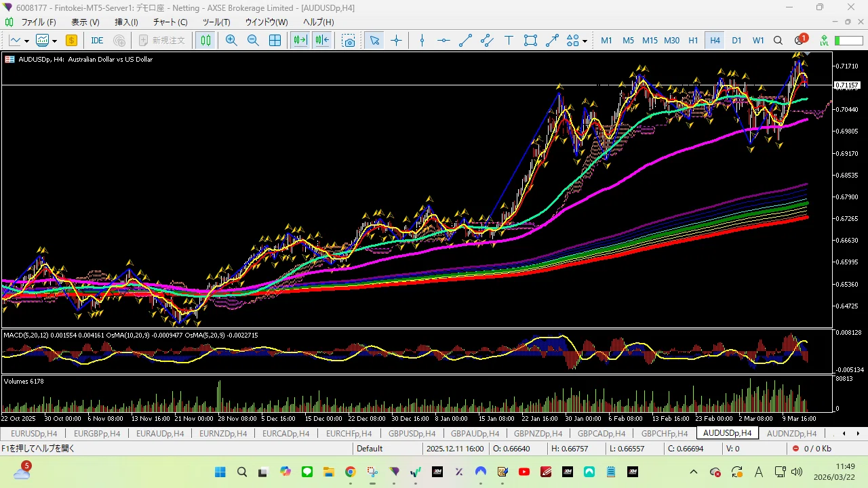Viewport: 868px width, 488px height.
Task: Click the zoom in magnifier icon
Action: click(x=231, y=40)
